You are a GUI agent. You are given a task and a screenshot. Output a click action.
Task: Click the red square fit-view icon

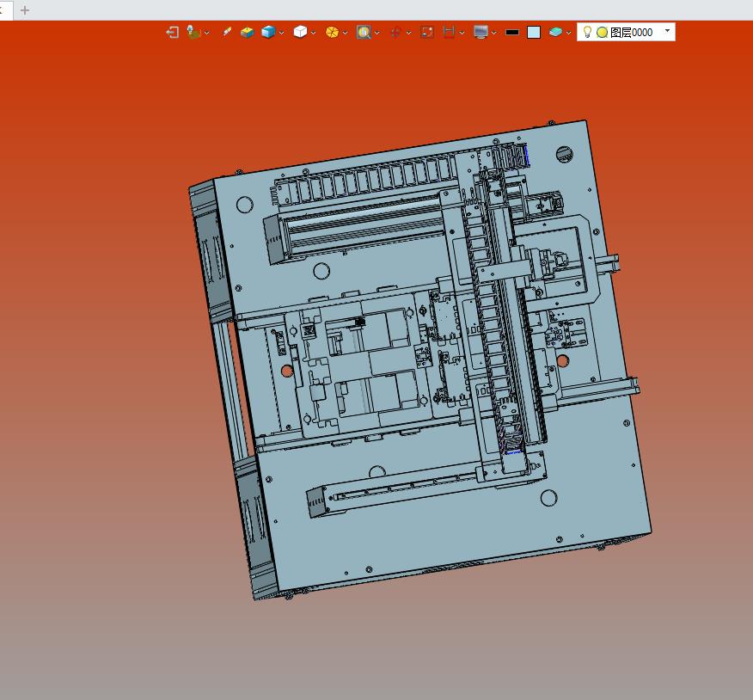pyautogui.click(x=427, y=32)
